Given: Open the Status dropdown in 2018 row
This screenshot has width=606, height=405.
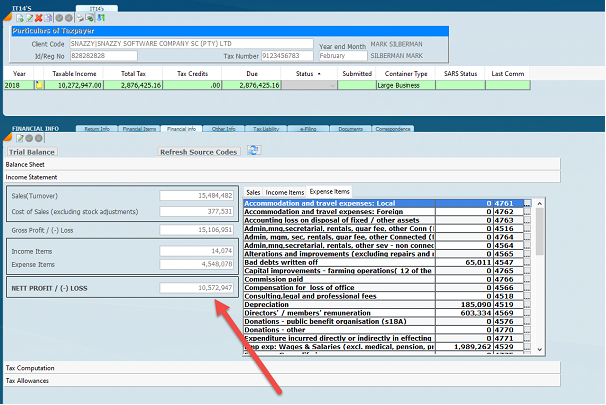Looking at the screenshot, I should pos(331,86).
